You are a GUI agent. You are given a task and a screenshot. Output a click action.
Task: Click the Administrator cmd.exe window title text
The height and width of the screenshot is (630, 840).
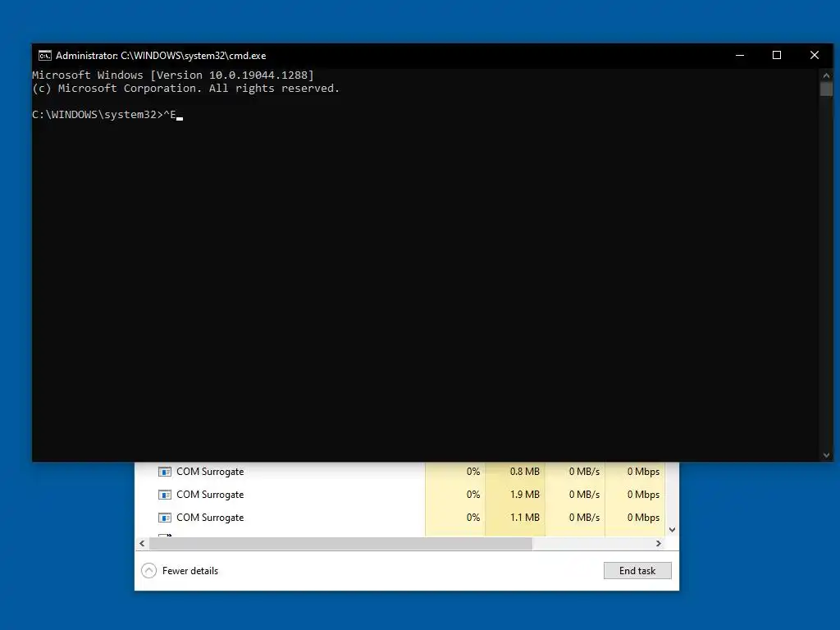pyautogui.click(x=161, y=56)
